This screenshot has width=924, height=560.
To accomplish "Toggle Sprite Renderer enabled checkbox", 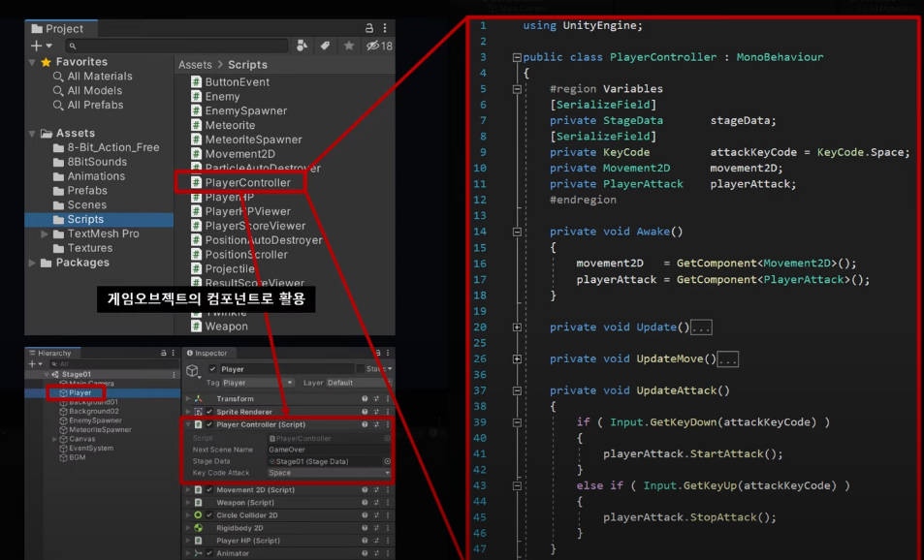I will click(x=209, y=412).
